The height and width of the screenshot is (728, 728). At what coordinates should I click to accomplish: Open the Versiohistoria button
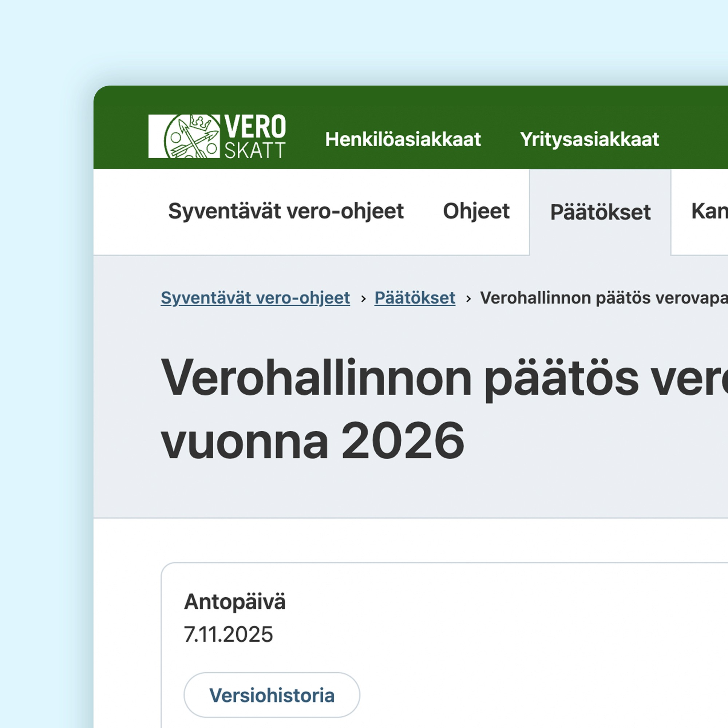coord(272,695)
